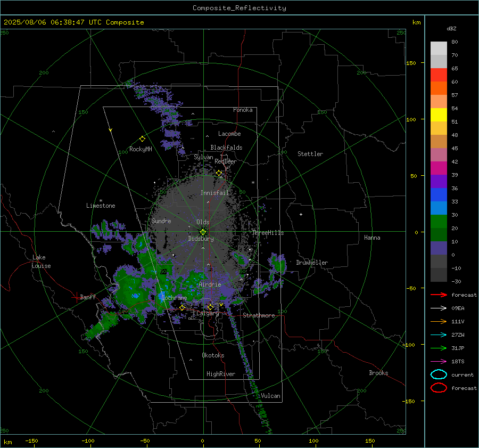Click the RockyMH label on map
Screen dimensions: 479x448
click(x=141, y=149)
